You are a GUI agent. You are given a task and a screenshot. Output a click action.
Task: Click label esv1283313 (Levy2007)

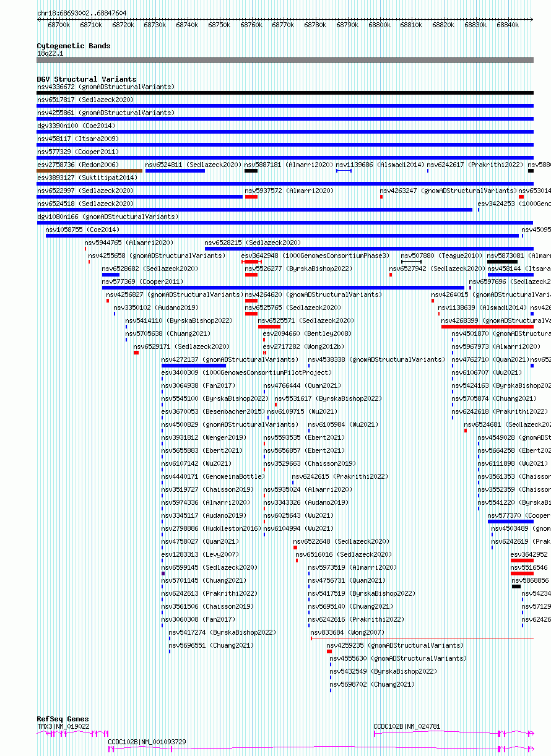[200, 554]
